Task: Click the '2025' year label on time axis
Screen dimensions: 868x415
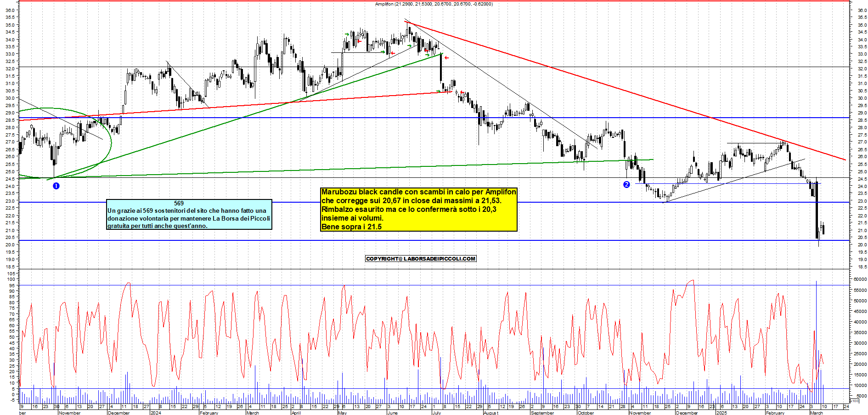Action: click(722, 413)
